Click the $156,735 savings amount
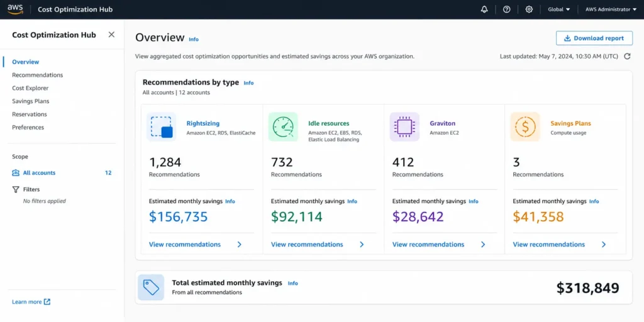The height and width of the screenshot is (322, 644). pos(178,216)
